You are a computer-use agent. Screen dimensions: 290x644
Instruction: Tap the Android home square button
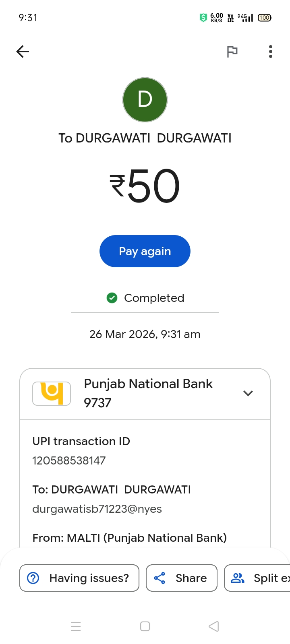pyautogui.click(x=145, y=626)
